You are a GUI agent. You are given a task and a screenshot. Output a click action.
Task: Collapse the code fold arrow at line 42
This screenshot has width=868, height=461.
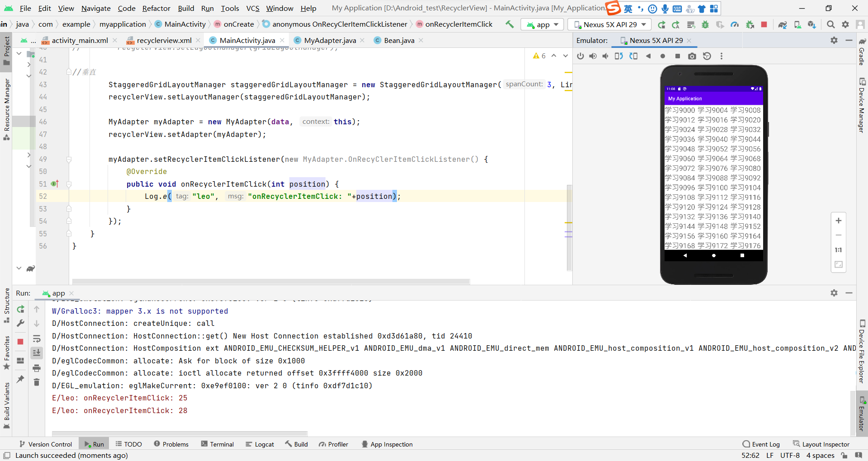point(69,72)
